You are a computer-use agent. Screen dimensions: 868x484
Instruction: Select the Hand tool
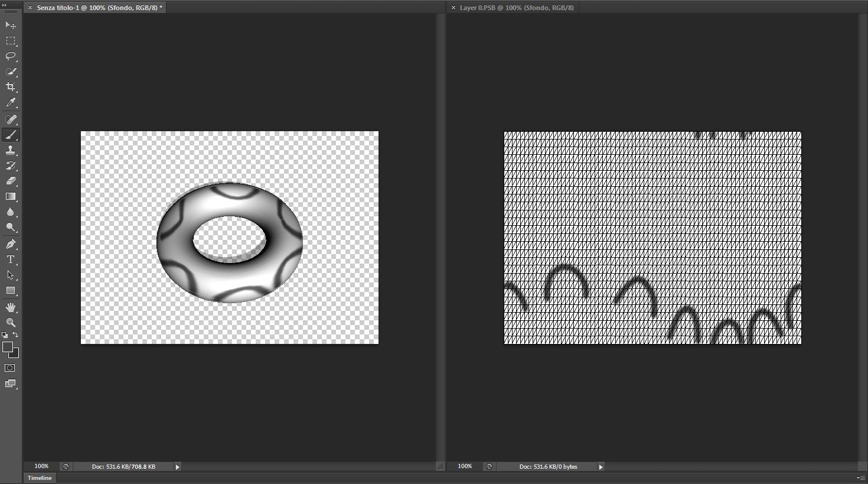click(x=11, y=307)
